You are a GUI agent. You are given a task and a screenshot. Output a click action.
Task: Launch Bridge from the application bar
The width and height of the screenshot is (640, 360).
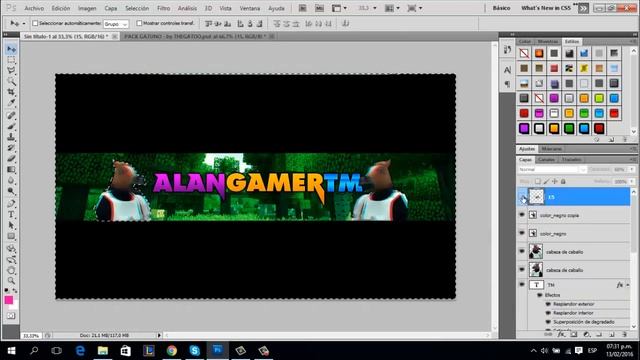(x=302, y=8)
